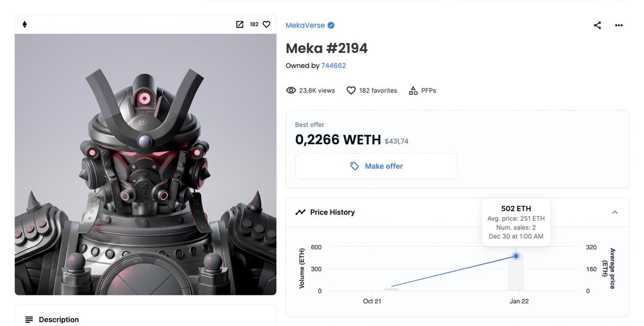Click the Meka #2194 artwork image
This screenshot has height=326, width=644.
click(145, 164)
